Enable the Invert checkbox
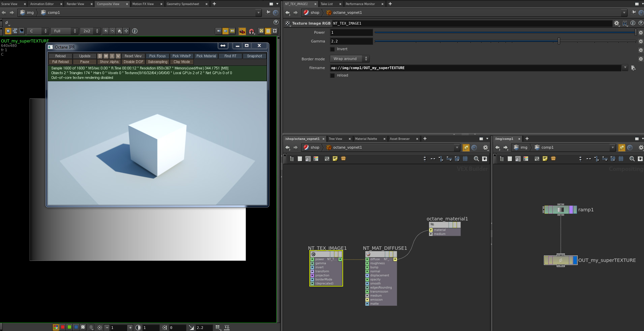This screenshot has height=331, width=644. coord(333,49)
